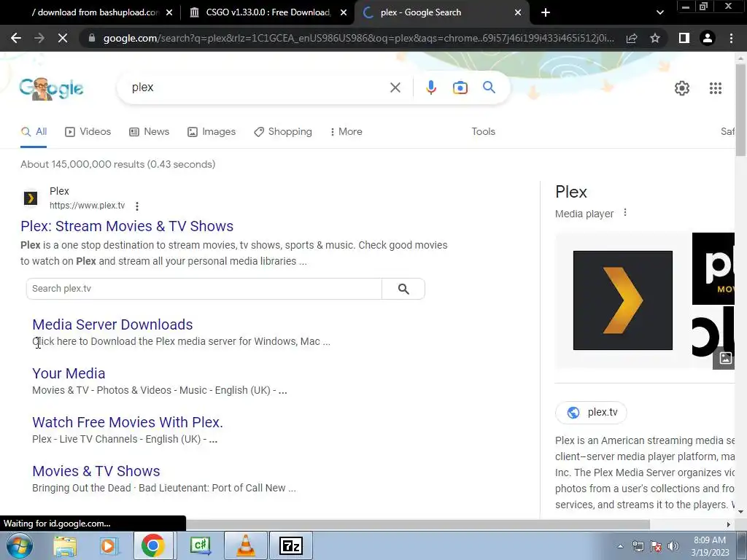Image resolution: width=747 pixels, height=560 pixels.
Task: Expand the Chrome tab search dropdown
Action: pos(659,12)
